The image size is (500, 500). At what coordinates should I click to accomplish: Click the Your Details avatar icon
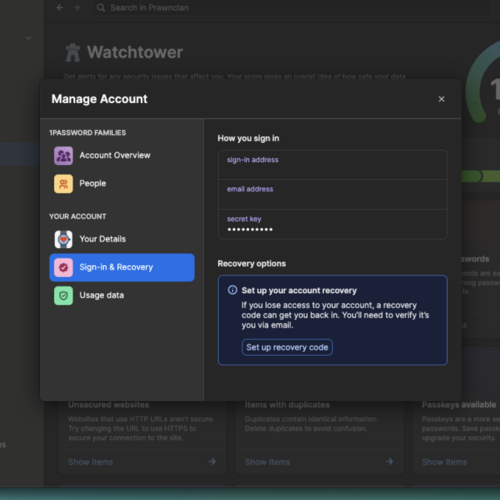63,239
